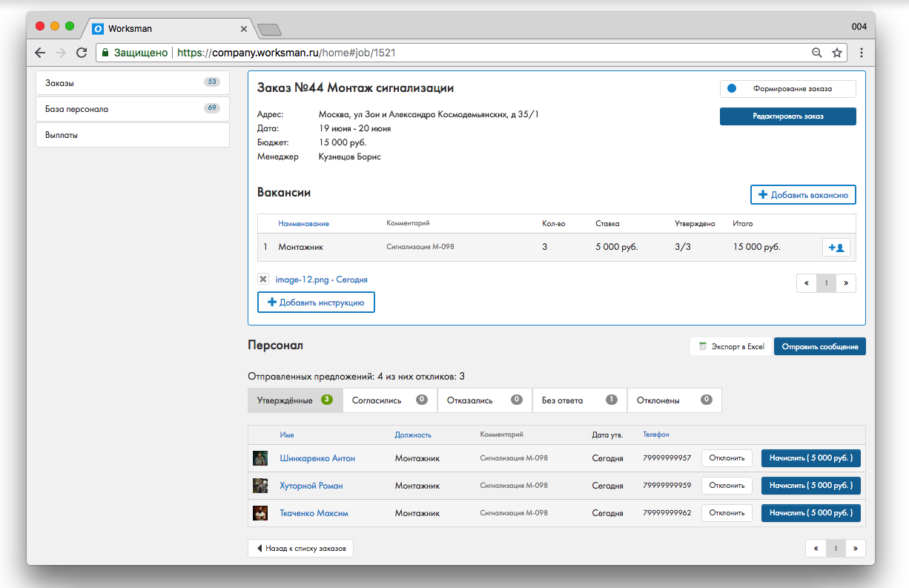Open База персонала in the sidebar
The width and height of the screenshot is (909, 588).
tap(133, 109)
